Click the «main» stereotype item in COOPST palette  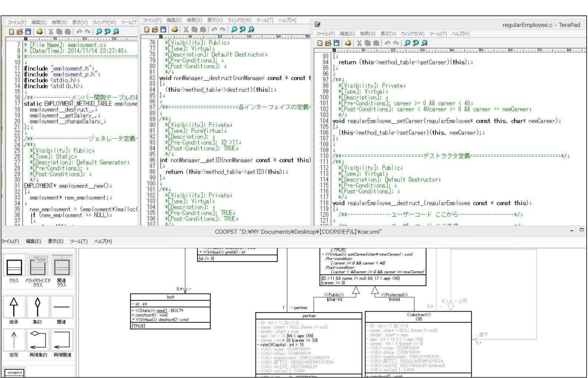[15, 373]
